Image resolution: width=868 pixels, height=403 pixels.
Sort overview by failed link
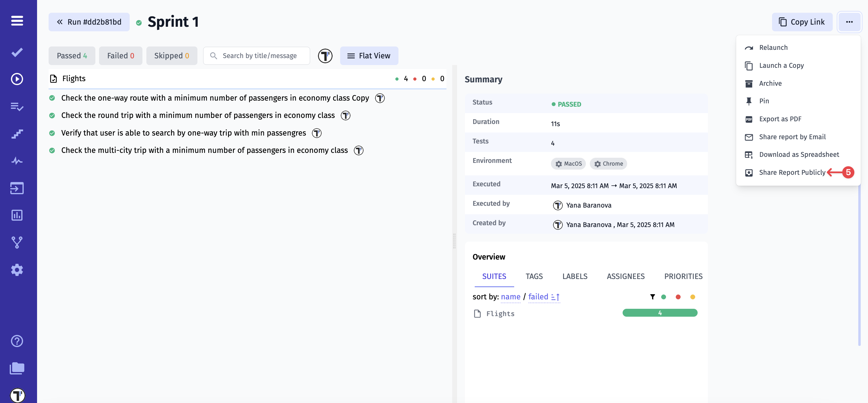[538, 296]
